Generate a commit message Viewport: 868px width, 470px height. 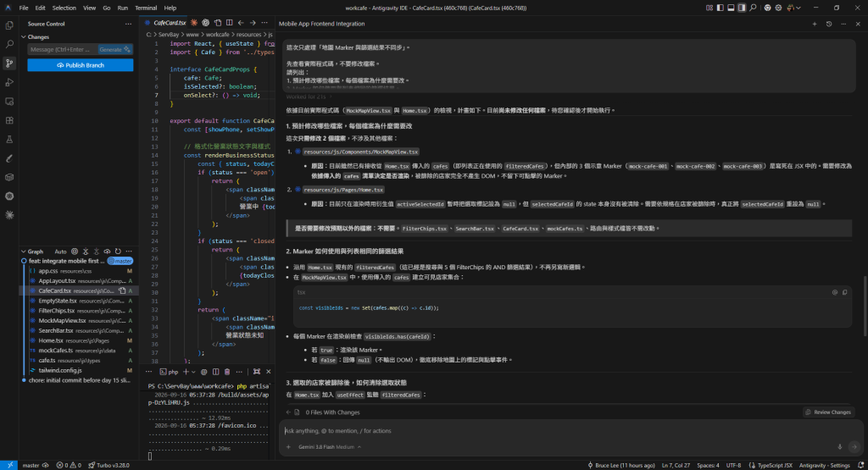pos(114,50)
